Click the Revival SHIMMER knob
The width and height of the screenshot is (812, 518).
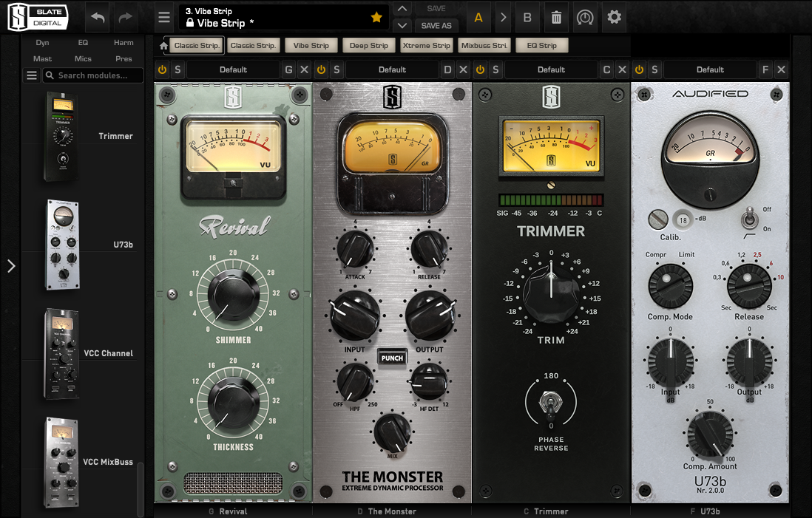[x=233, y=294]
